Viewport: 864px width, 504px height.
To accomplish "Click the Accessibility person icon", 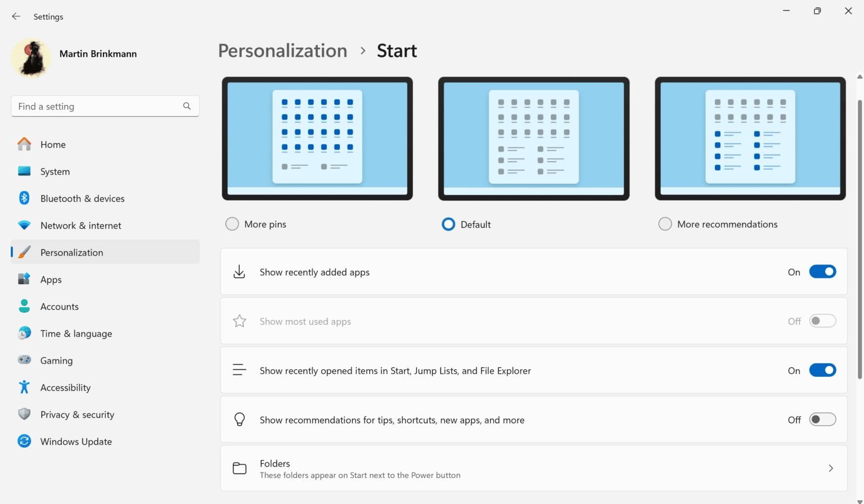I will (x=24, y=387).
